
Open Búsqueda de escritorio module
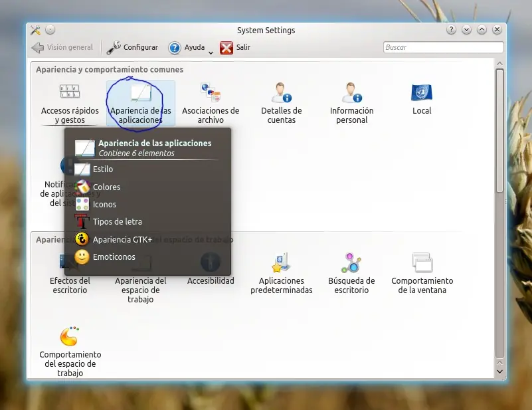tap(351, 264)
